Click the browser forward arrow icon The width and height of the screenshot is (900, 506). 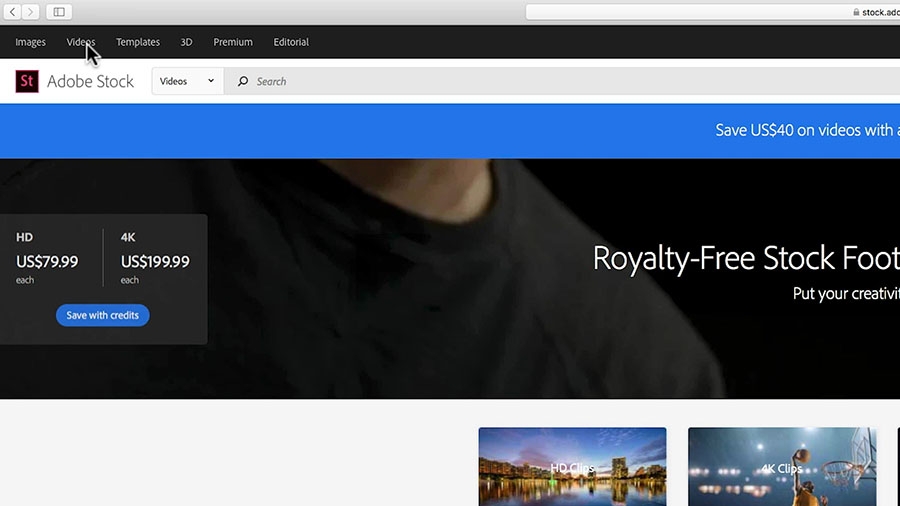[x=30, y=11]
